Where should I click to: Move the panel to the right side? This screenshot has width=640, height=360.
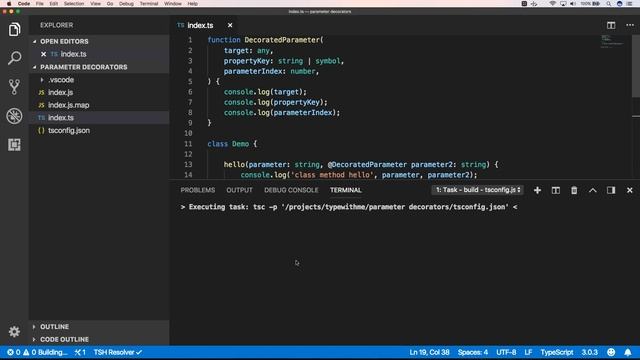[611, 190]
